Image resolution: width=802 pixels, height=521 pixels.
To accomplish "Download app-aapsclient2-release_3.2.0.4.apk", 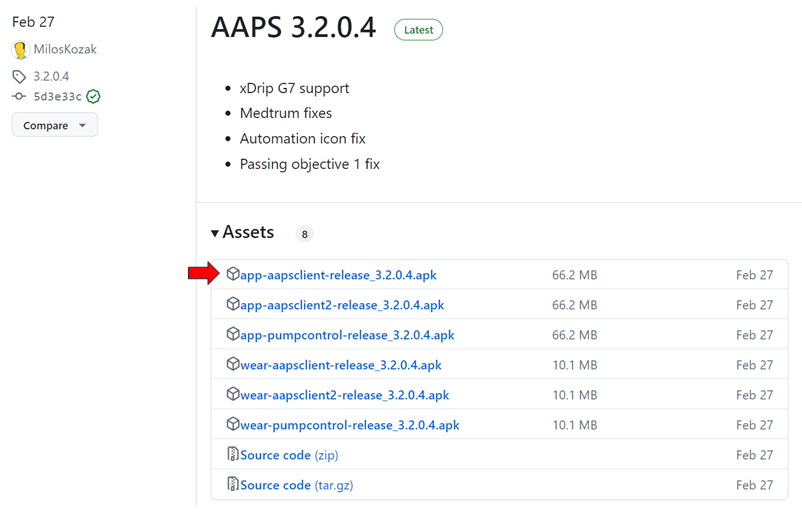I will pyautogui.click(x=342, y=305).
